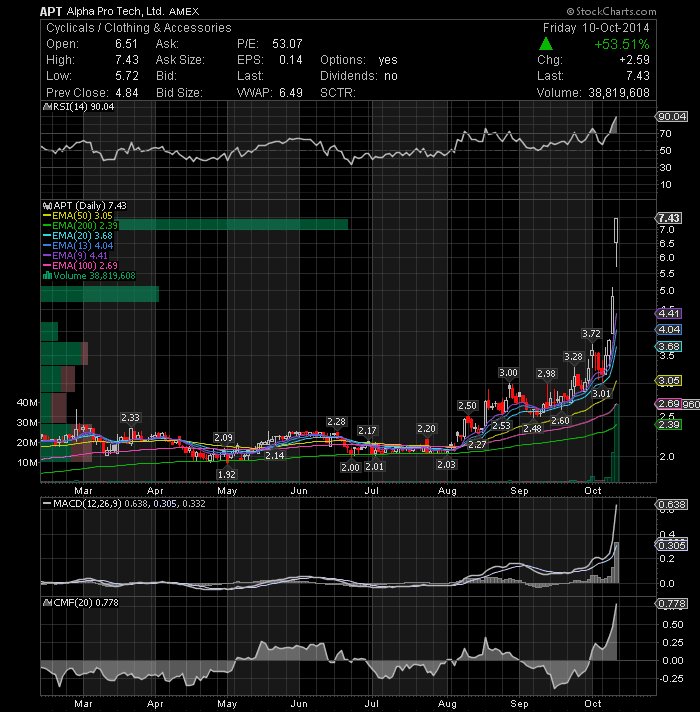Click the May label on bottom axis

[227, 704]
